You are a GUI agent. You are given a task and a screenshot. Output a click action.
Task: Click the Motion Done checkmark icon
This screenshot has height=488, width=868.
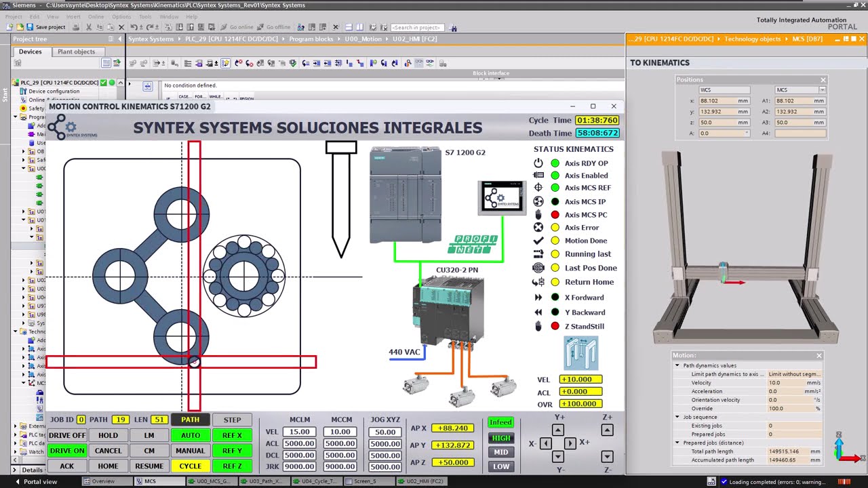538,241
